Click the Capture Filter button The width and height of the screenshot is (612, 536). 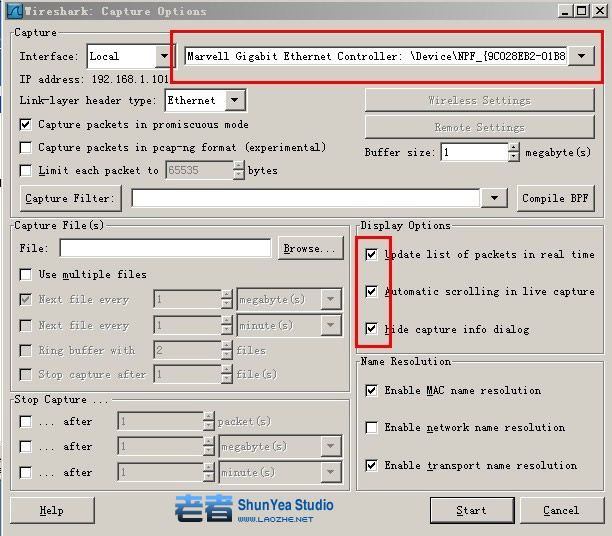coord(71,198)
